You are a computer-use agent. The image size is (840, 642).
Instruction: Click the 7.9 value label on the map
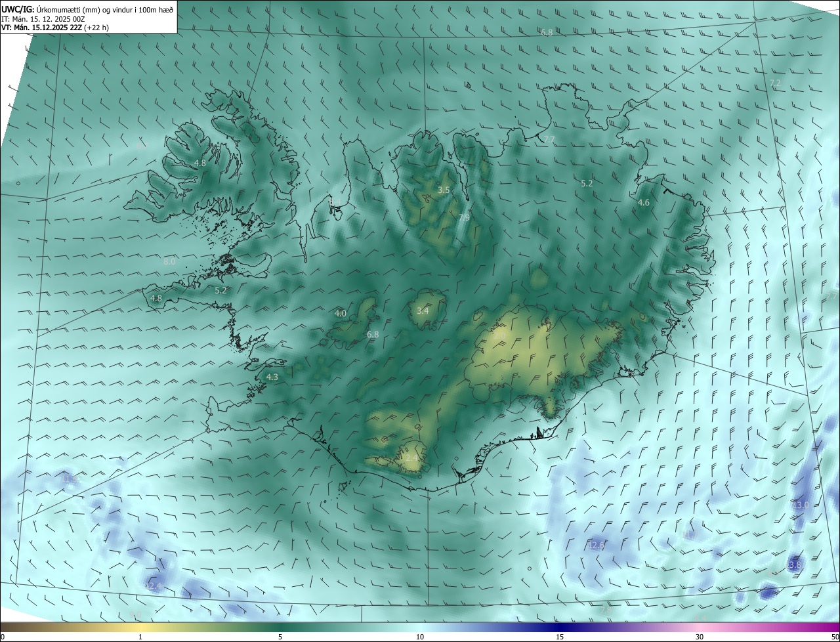point(464,218)
